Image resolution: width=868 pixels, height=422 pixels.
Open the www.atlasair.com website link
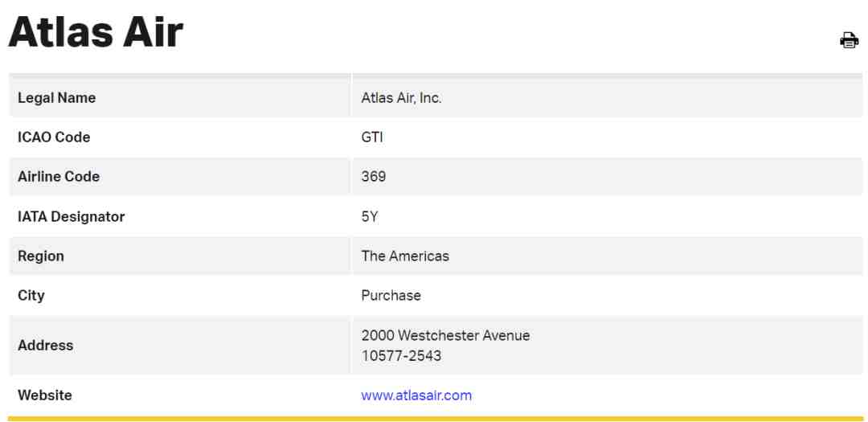416,395
